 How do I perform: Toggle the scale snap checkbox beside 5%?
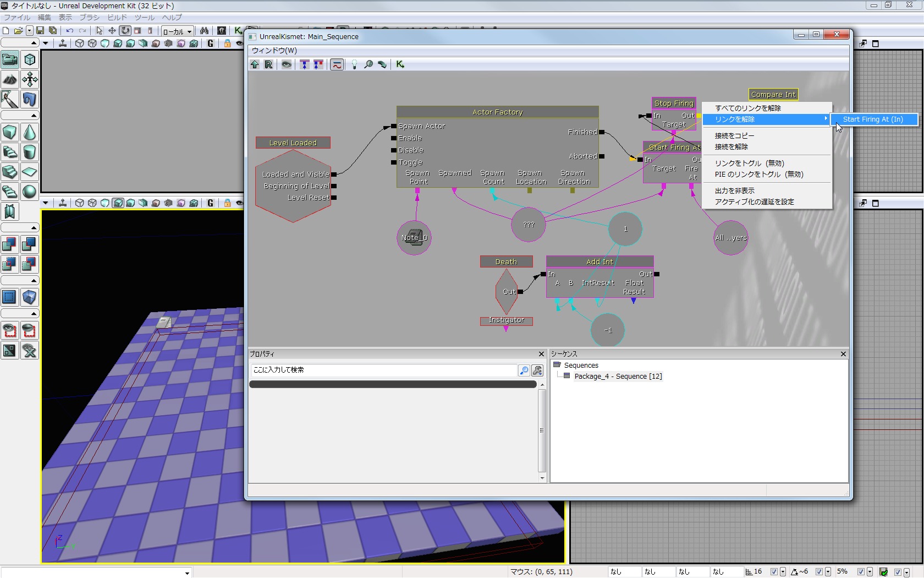861,572
